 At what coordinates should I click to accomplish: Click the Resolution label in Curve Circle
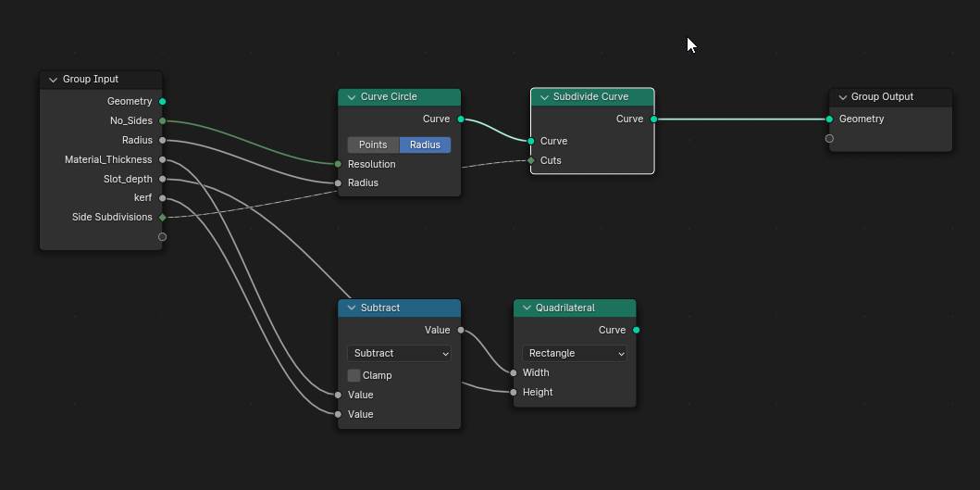point(371,164)
